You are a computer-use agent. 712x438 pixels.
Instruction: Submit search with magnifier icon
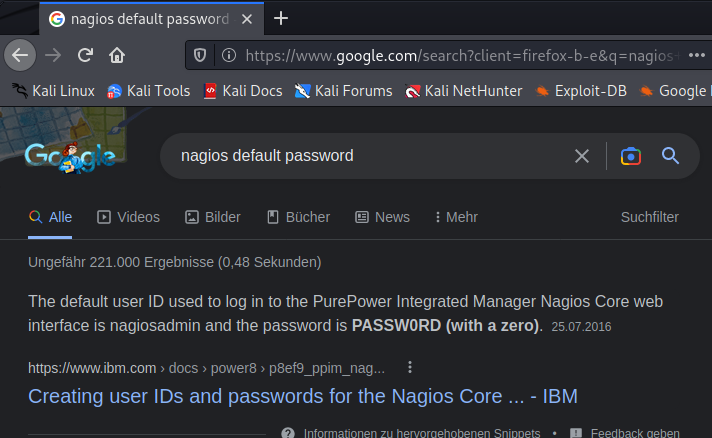(x=670, y=156)
